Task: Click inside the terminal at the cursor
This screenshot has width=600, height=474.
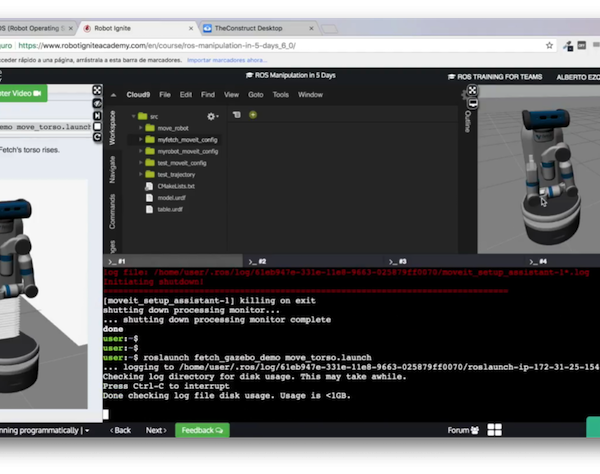Action: 106,414
